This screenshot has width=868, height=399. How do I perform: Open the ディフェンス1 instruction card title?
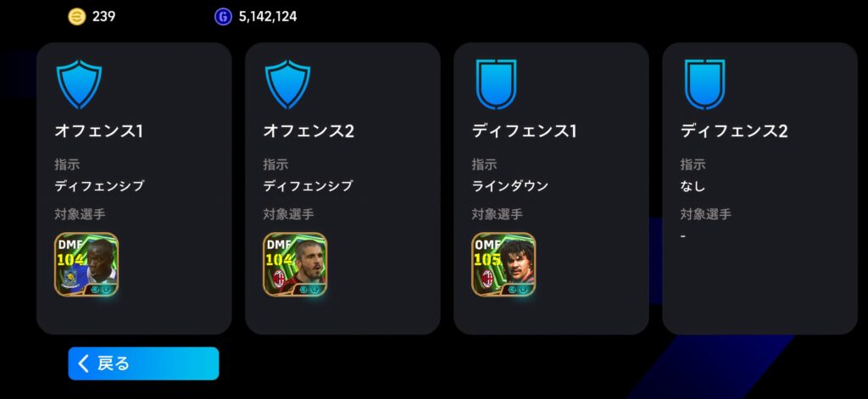(524, 131)
